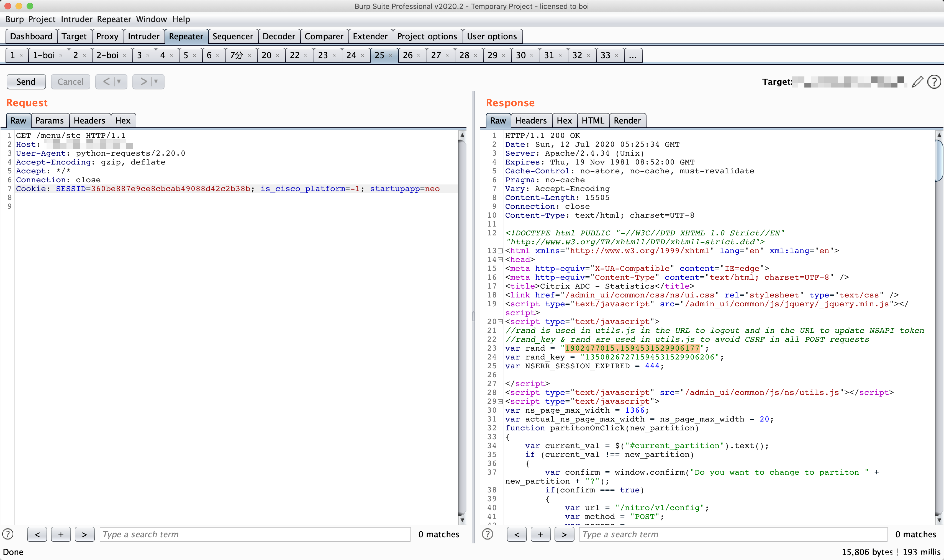This screenshot has height=560, width=944.
Task: Show more Repeater tabs with the ellipsis
Action: (633, 55)
